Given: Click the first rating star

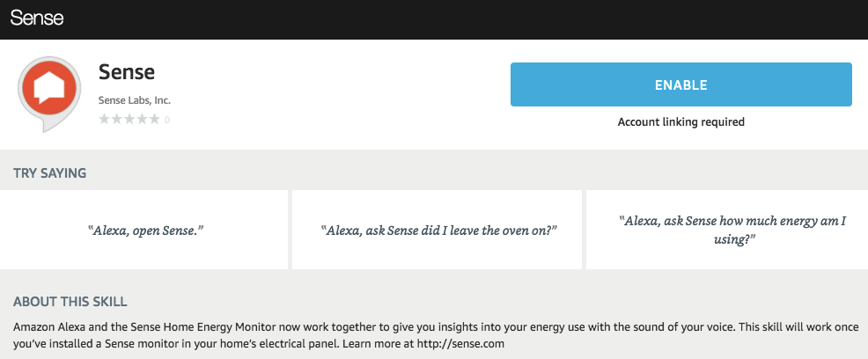Looking at the screenshot, I should [104, 119].
